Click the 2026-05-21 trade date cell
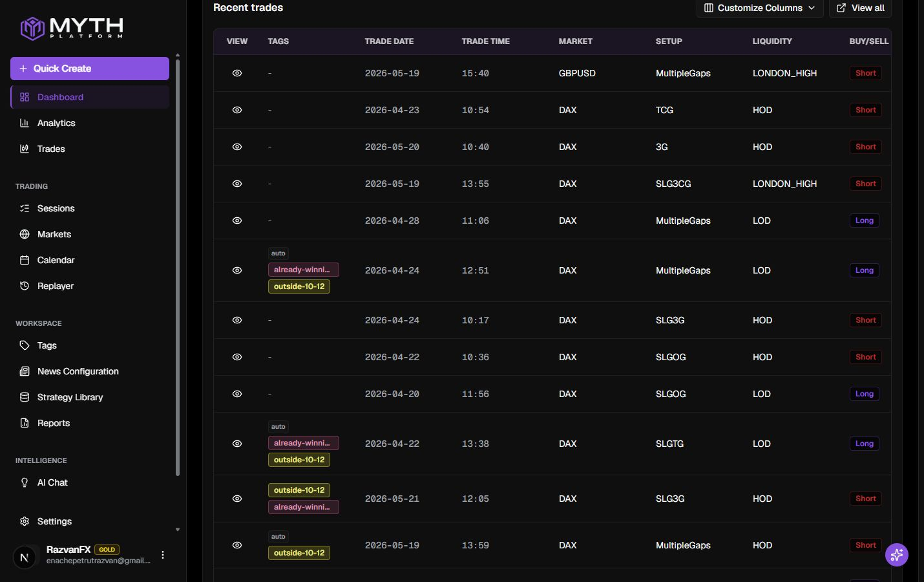 click(x=392, y=499)
